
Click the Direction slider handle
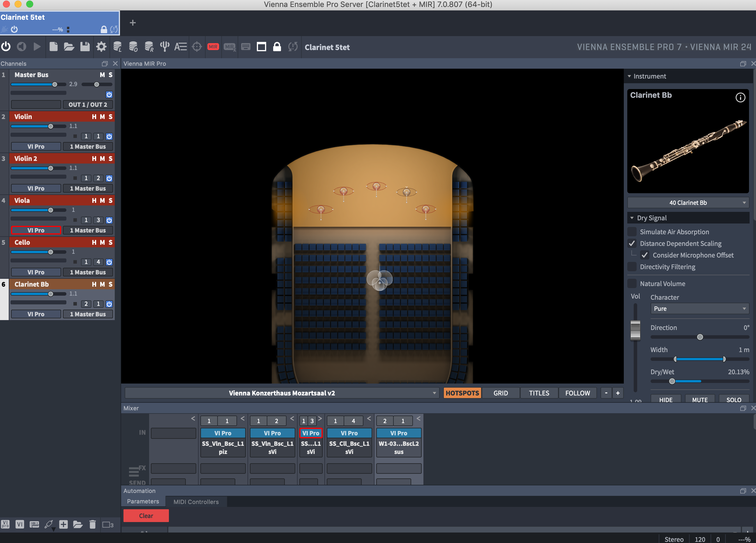pyautogui.click(x=700, y=337)
